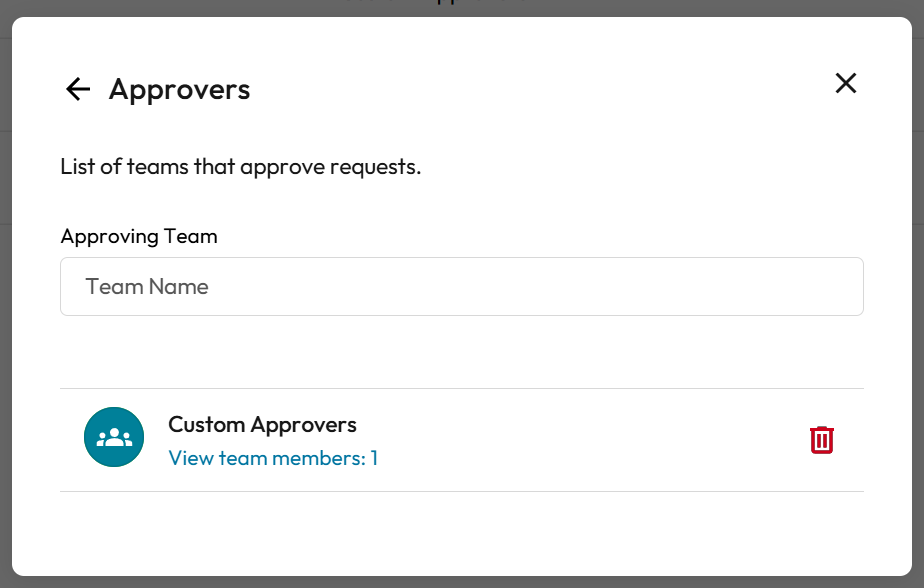
Task: Open the View team members link
Action: pos(272,459)
